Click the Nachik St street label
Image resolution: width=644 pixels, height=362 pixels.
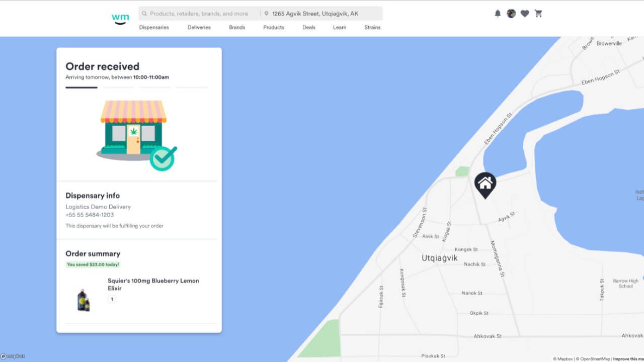pyautogui.click(x=475, y=264)
